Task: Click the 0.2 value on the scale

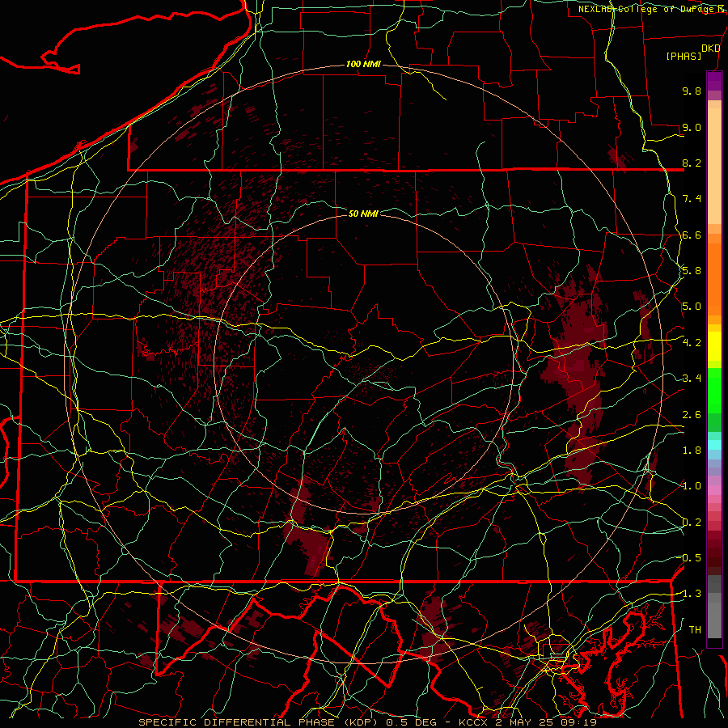Action: click(692, 523)
